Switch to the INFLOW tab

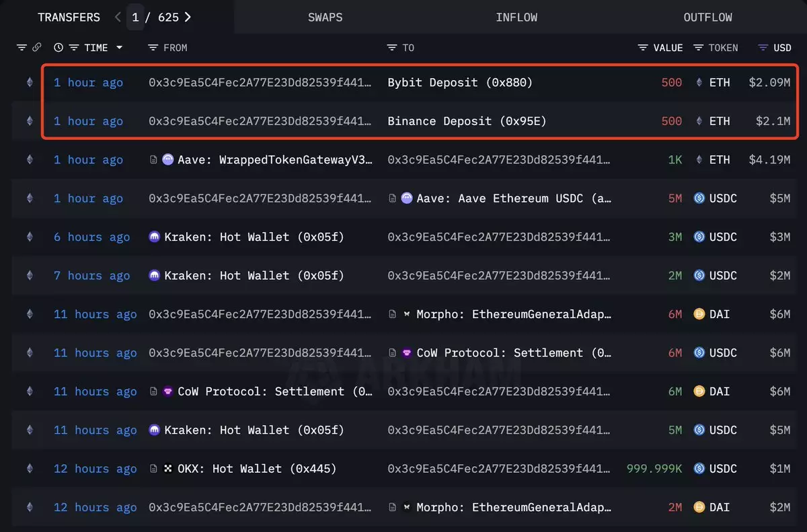pyautogui.click(x=516, y=17)
